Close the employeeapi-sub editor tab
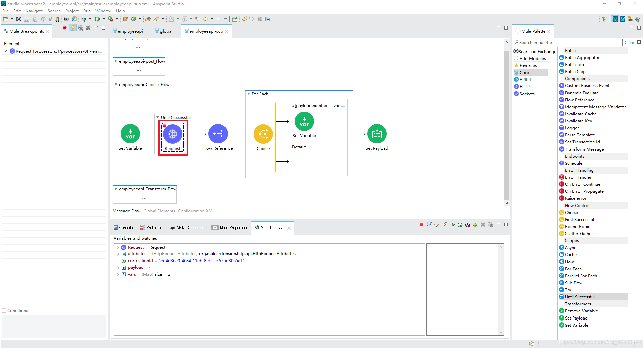Image resolution: width=644 pixels, height=348 pixels. pos(227,31)
